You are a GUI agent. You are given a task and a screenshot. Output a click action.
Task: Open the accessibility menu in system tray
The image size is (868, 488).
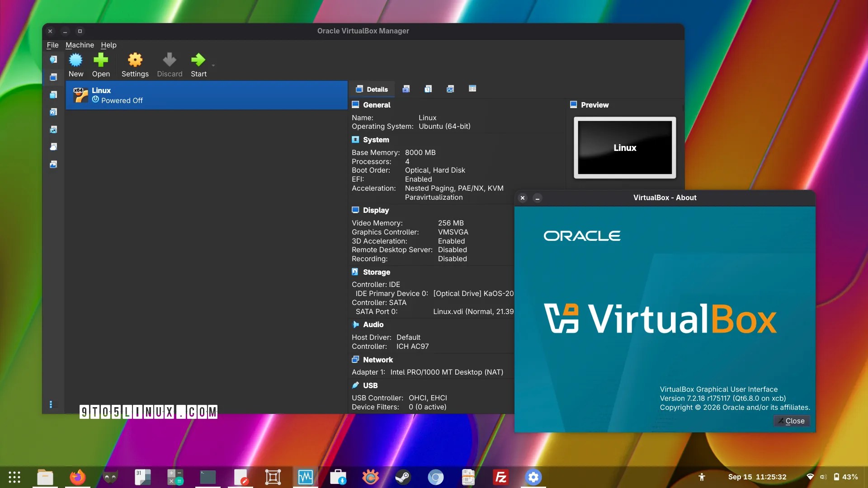coord(702,477)
